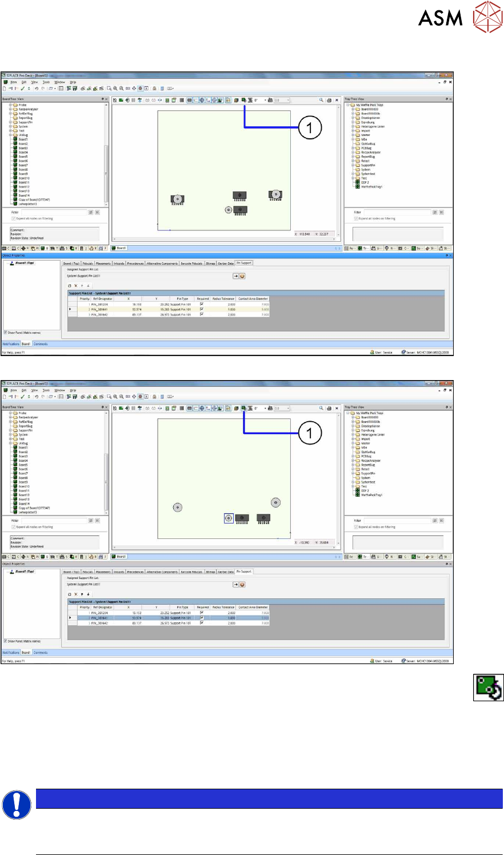
Task: Click the print icon in lower board view toolbar
Action: pyautogui.click(x=329, y=409)
